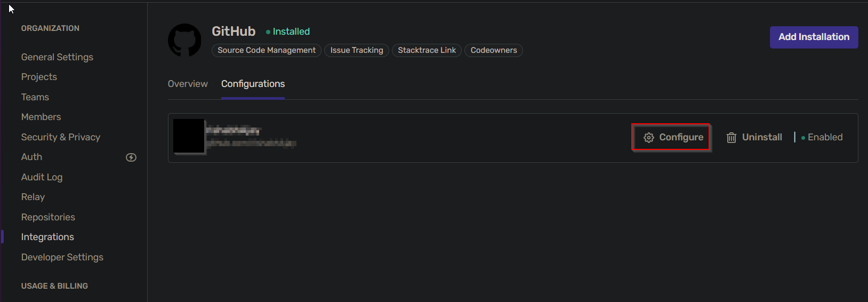Click the green Installed status label

pyautogui.click(x=288, y=31)
